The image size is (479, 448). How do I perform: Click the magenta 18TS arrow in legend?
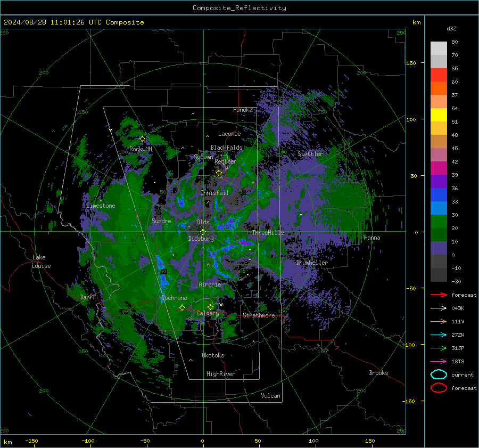click(439, 362)
